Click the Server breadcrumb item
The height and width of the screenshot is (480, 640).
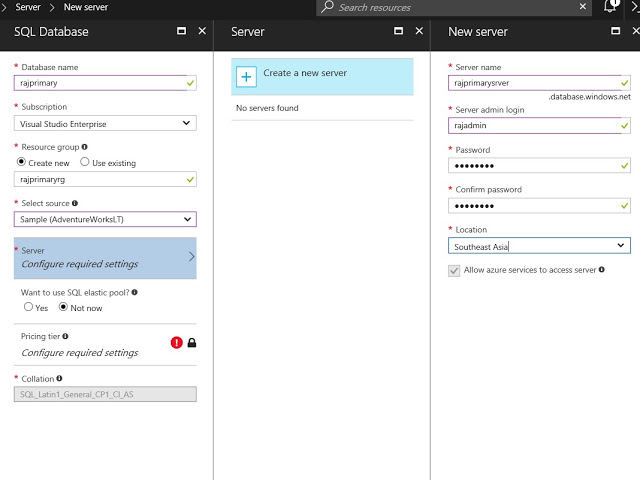(29, 7)
